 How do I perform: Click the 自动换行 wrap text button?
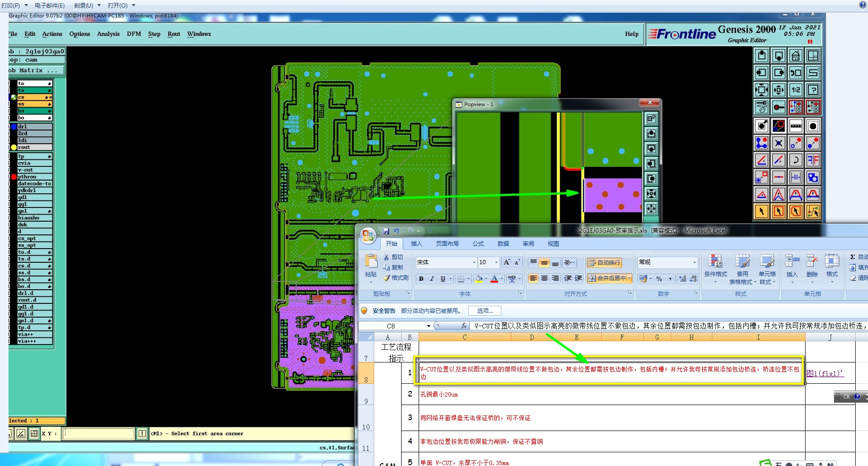point(604,263)
